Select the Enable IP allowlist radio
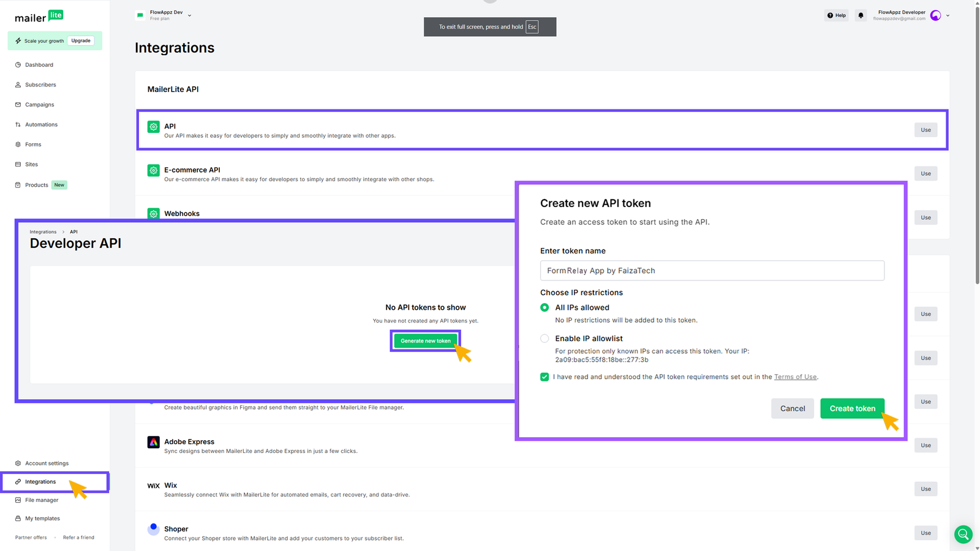Viewport: 980px width, 551px height. (545, 339)
